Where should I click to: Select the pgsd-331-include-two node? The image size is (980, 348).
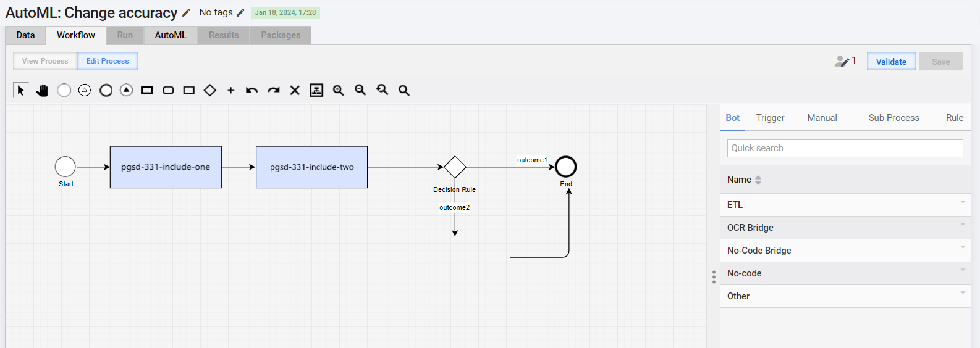312,167
